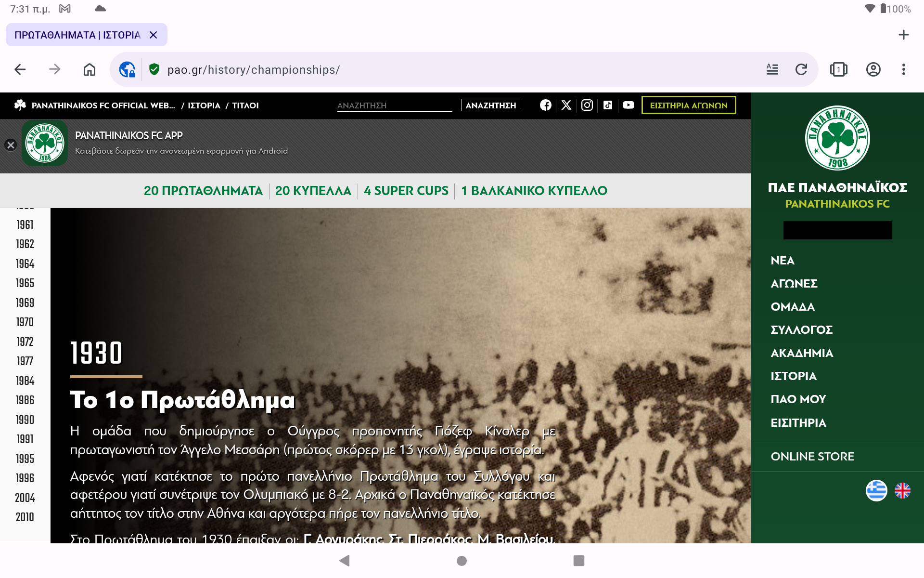Reload the page with the refresh icon
924x578 pixels.
click(801, 69)
